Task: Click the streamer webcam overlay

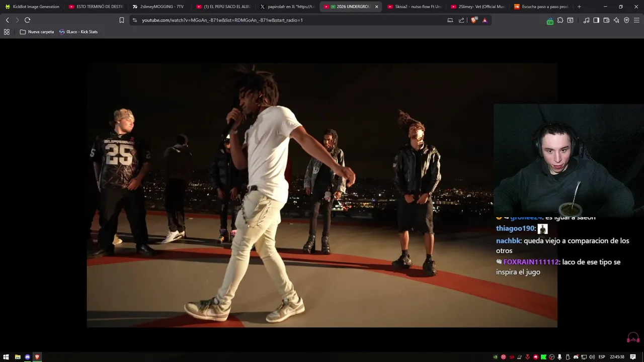Action: (569, 160)
